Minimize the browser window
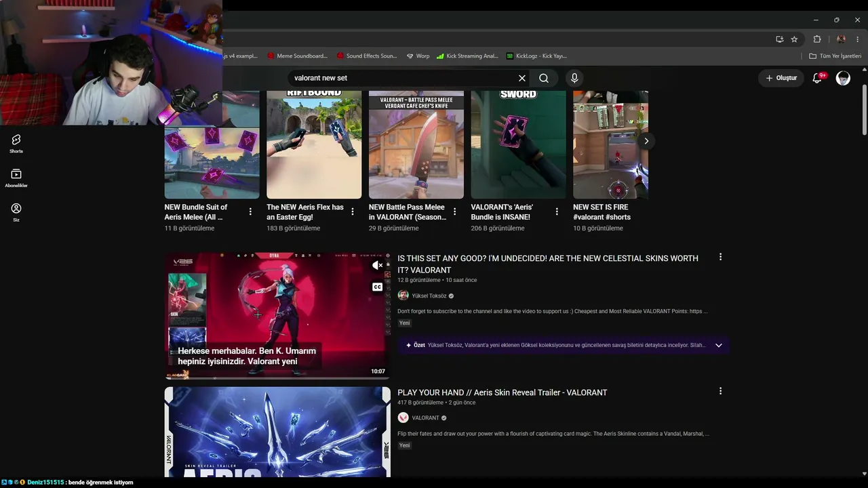 point(816,20)
